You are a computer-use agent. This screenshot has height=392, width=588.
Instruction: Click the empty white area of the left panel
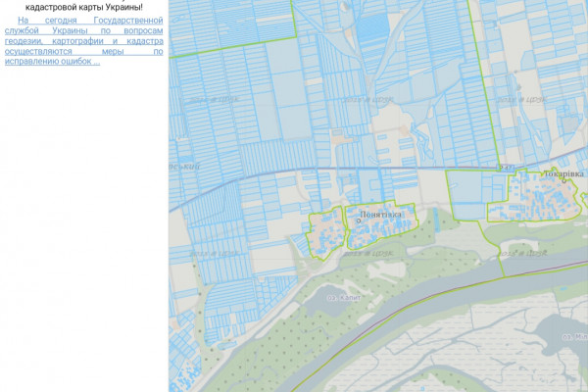83,225
